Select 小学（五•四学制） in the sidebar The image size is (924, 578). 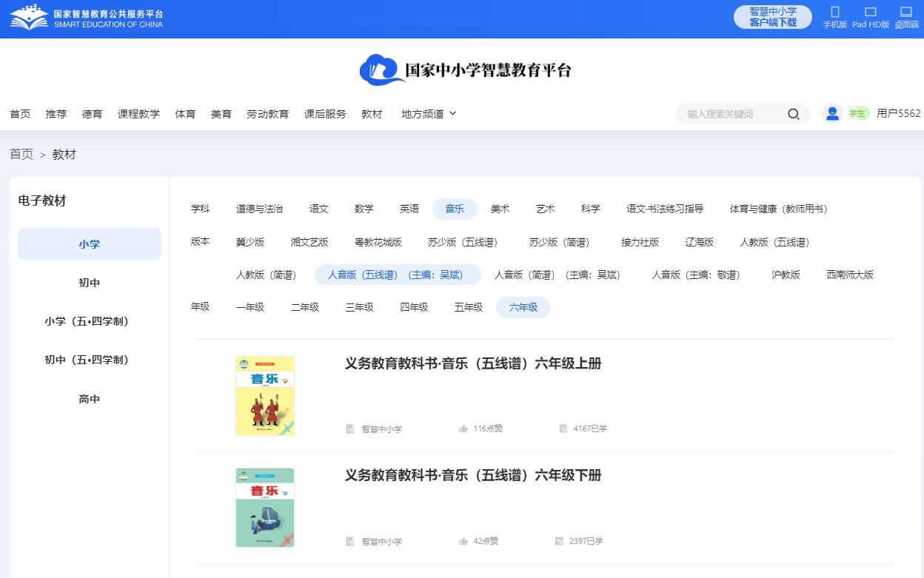(90, 321)
